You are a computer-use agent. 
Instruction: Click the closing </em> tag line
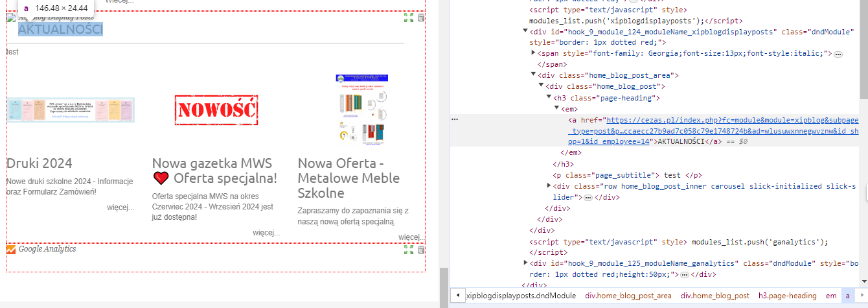pos(570,153)
